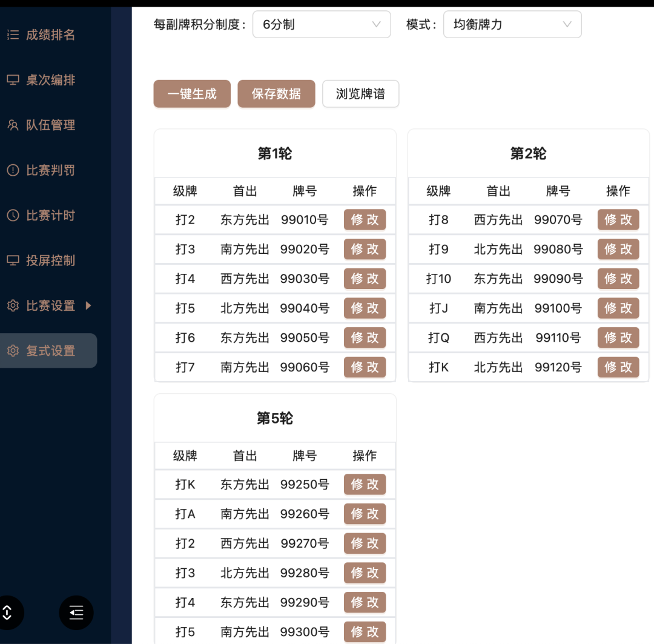Click 修改 for board 99070号

618,219
